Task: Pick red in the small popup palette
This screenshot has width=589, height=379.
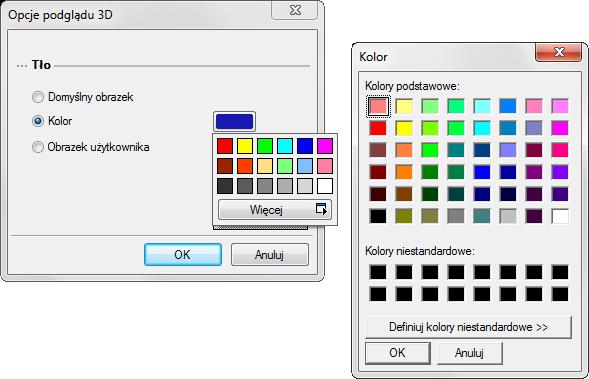Action: pyautogui.click(x=225, y=146)
